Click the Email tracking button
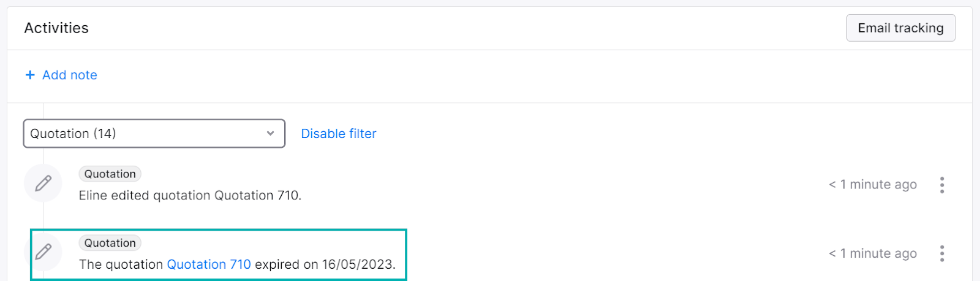 pos(900,28)
